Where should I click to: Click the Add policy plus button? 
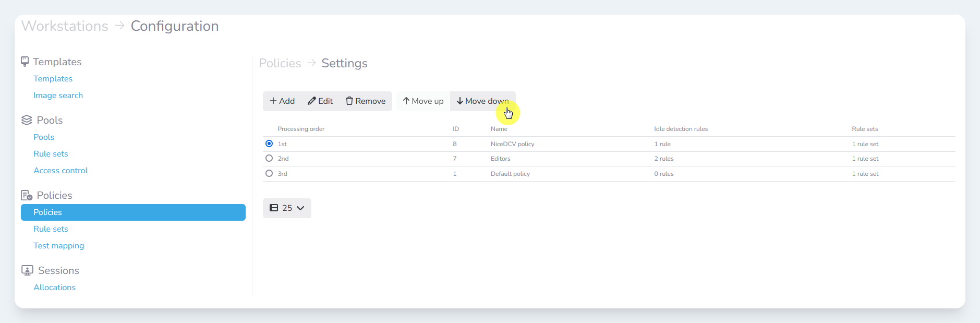[x=282, y=101]
